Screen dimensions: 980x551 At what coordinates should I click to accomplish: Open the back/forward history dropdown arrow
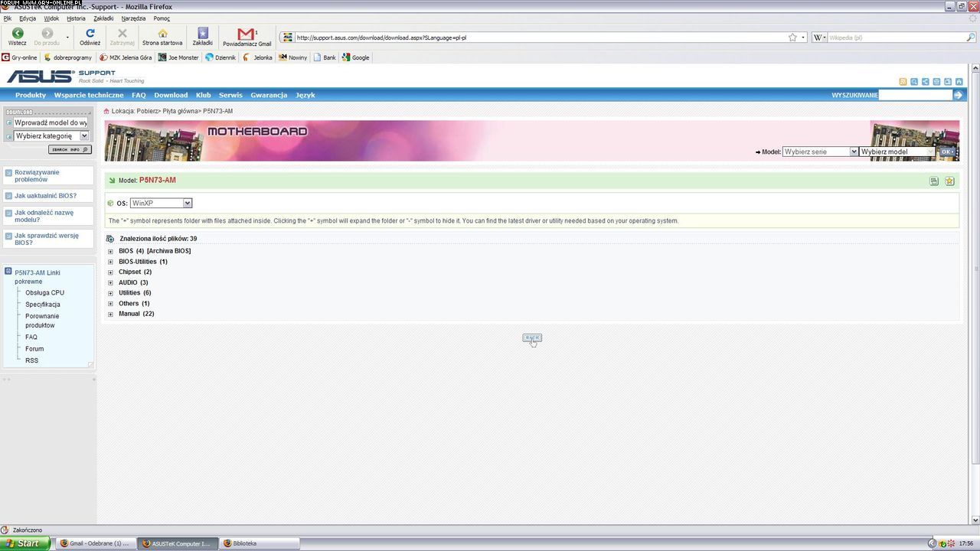[x=67, y=37]
